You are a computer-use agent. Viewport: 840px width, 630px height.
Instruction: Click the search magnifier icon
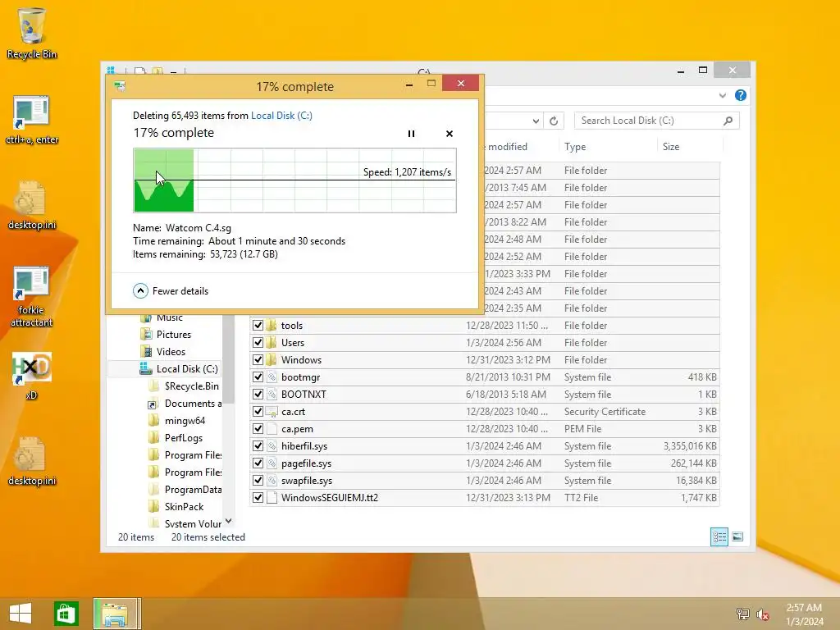[728, 121]
